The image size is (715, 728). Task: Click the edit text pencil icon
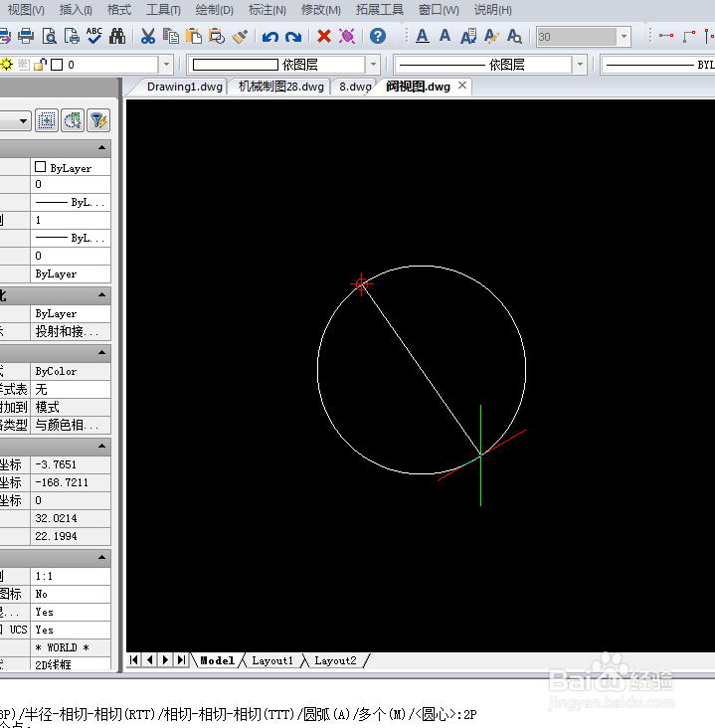point(491,36)
